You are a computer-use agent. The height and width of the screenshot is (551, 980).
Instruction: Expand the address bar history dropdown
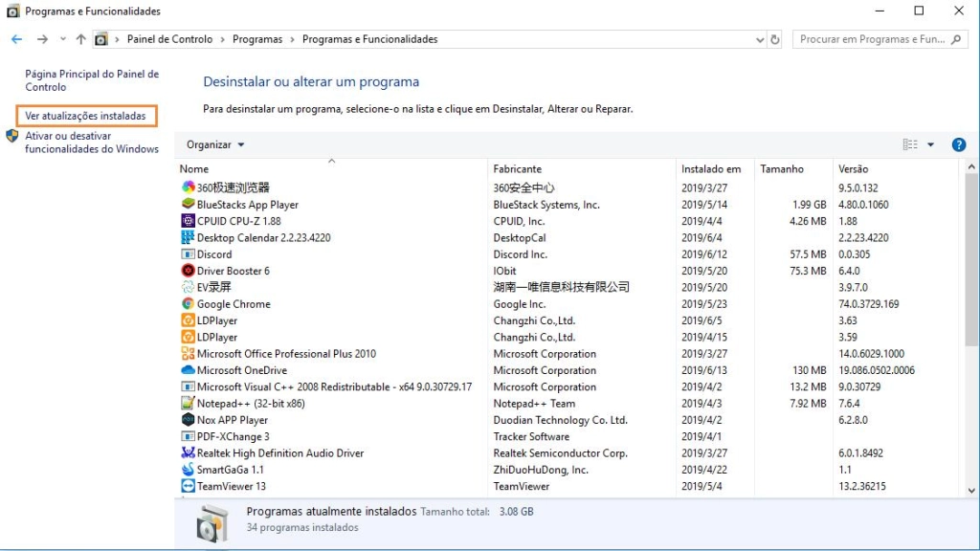[759, 39]
